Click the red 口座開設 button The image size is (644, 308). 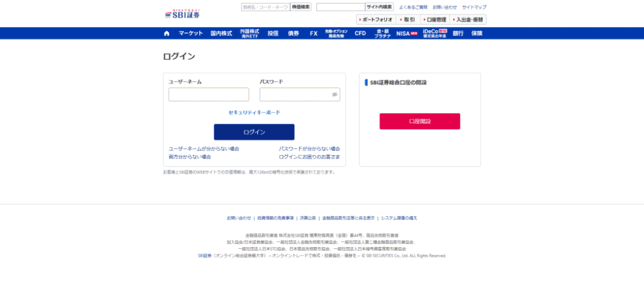[x=419, y=121]
